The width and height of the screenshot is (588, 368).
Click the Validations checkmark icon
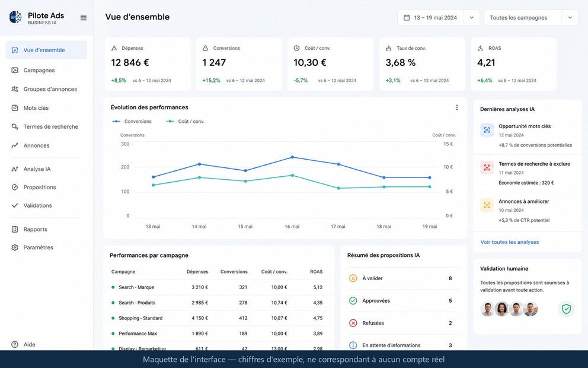[15, 205]
